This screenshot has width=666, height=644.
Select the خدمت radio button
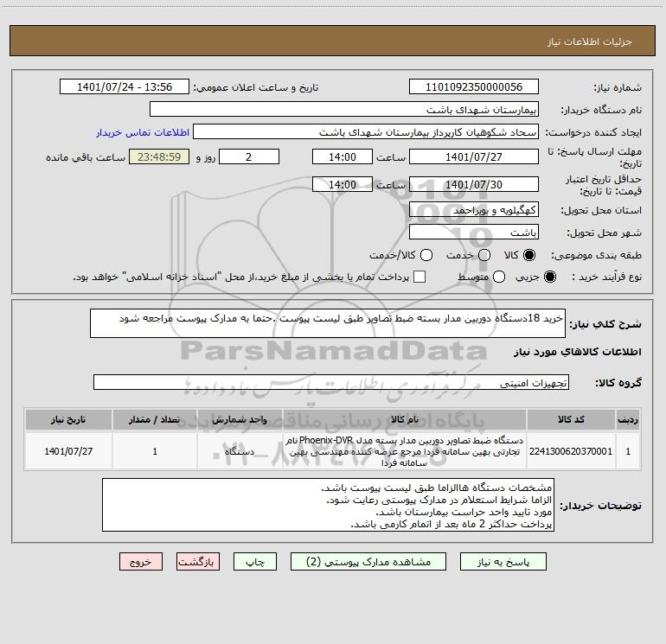[x=484, y=255]
